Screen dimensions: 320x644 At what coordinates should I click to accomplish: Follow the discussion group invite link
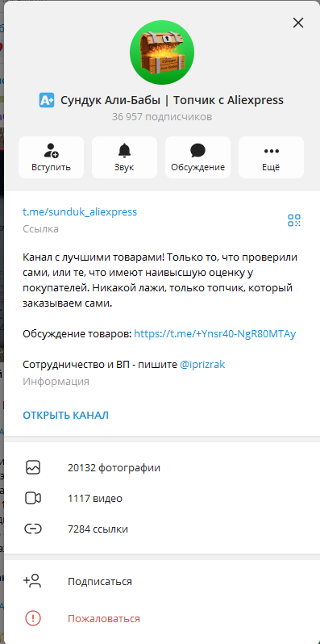[214, 334]
